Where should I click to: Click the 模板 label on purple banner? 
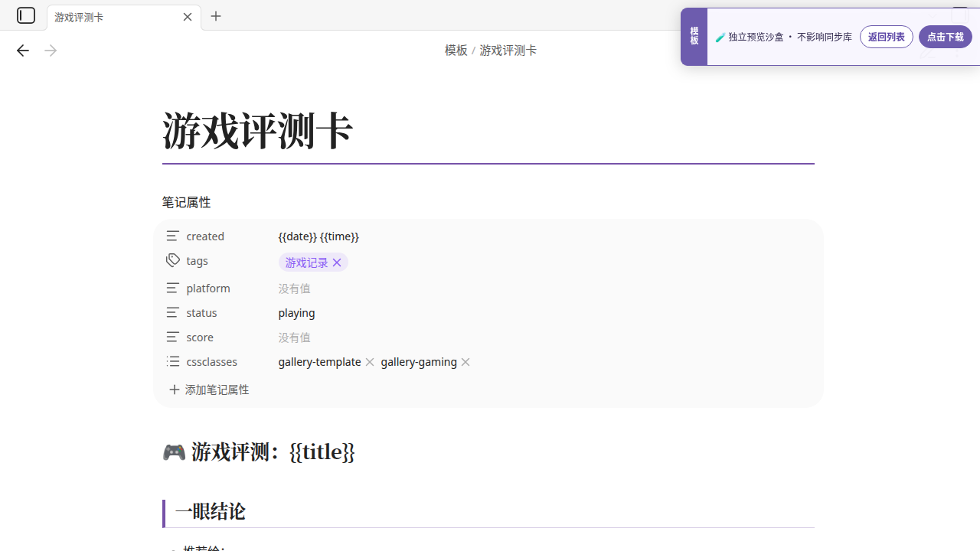coord(694,37)
